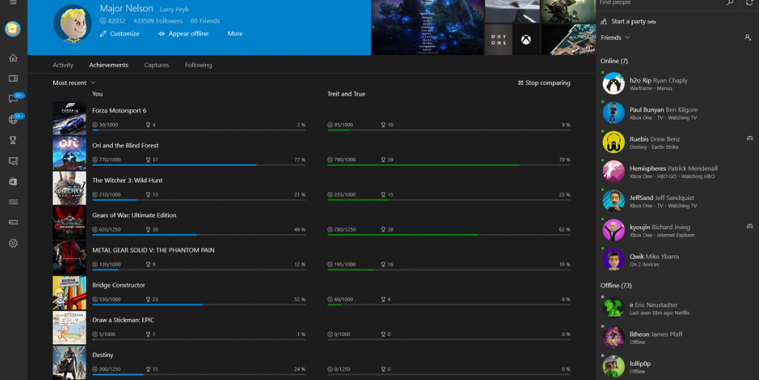The height and width of the screenshot is (380, 760).
Task: Open the Most recent sort dropdown
Action: click(x=74, y=83)
